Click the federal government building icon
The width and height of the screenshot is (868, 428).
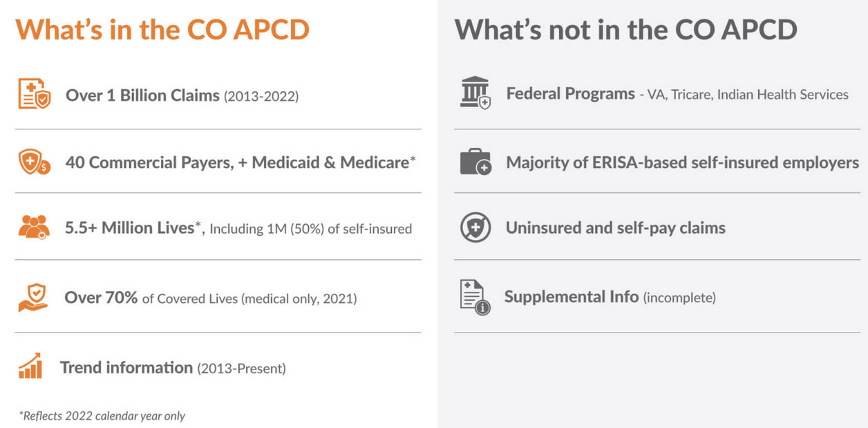475,93
